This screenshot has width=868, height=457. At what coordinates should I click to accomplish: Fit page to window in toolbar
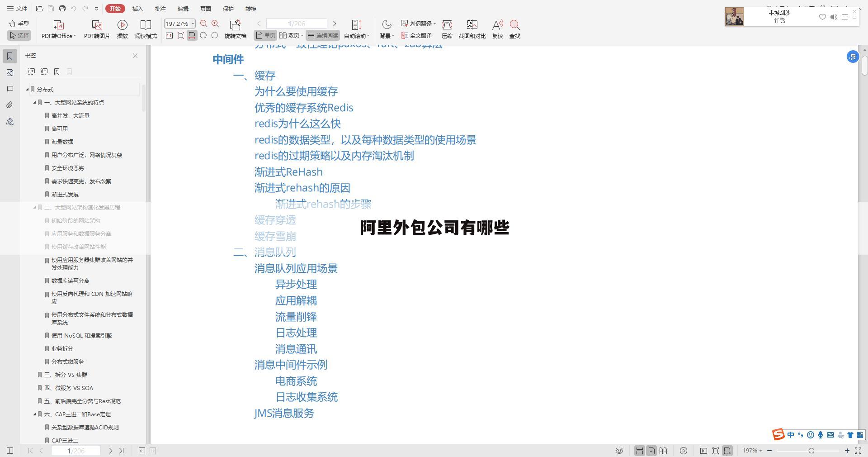[x=180, y=35]
